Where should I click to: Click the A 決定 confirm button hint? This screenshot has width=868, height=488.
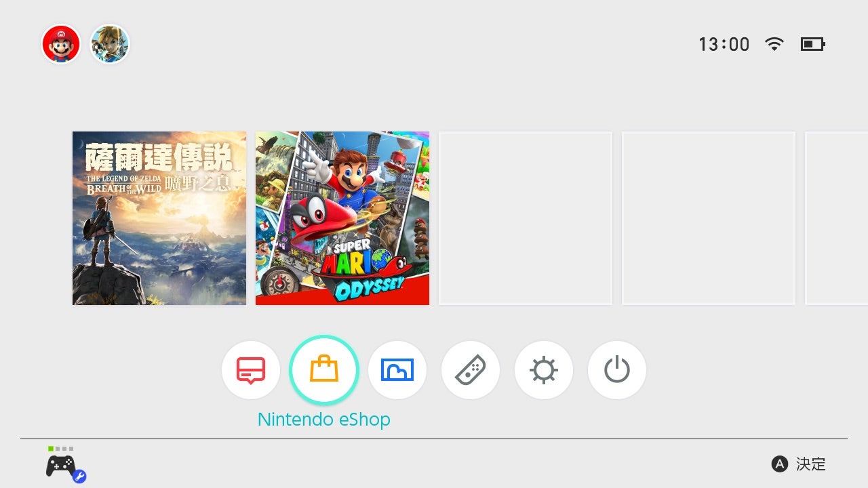799,464
